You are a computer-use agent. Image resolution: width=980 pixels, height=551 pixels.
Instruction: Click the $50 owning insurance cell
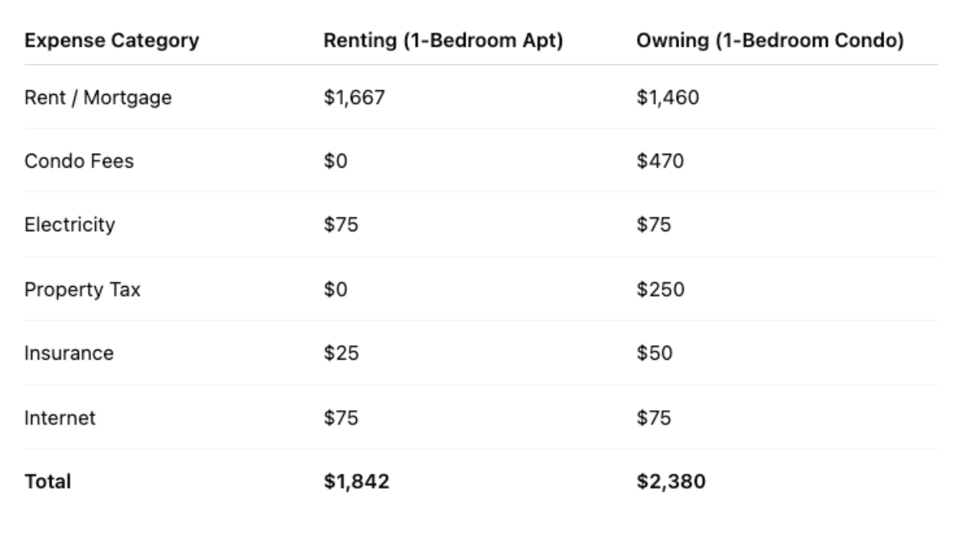tap(655, 354)
